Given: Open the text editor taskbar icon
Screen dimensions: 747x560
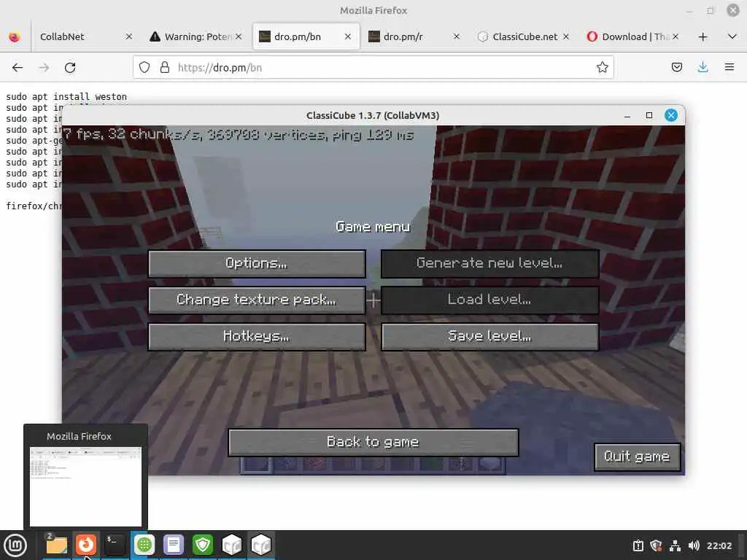Looking at the screenshot, I should coord(174,545).
